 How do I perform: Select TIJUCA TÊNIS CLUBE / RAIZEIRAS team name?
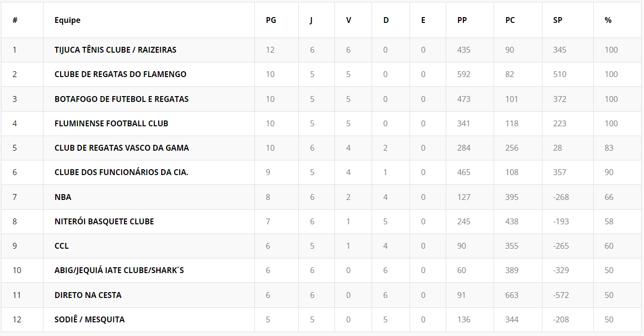click(x=115, y=50)
